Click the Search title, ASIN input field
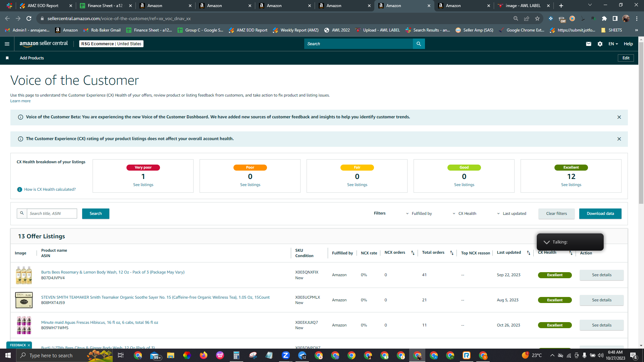Viewport: 644px width, 362px height. click(52, 214)
